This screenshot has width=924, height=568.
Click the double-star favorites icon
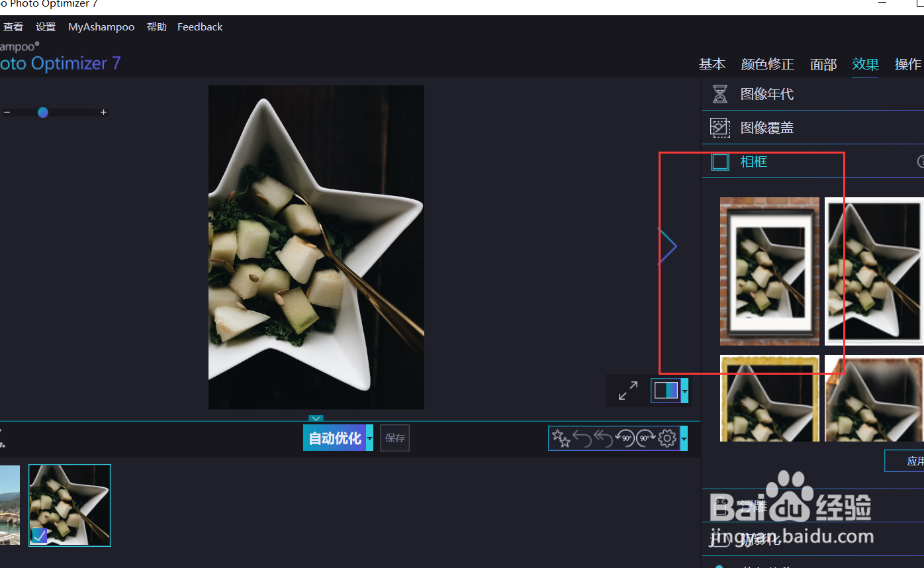pyautogui.click(x=561, y=438)
